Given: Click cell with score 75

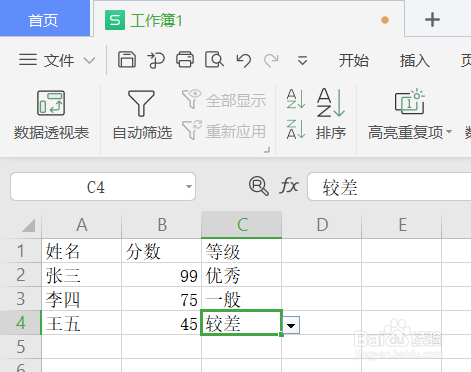Looking at the screenshot, I should coord(162,299).
